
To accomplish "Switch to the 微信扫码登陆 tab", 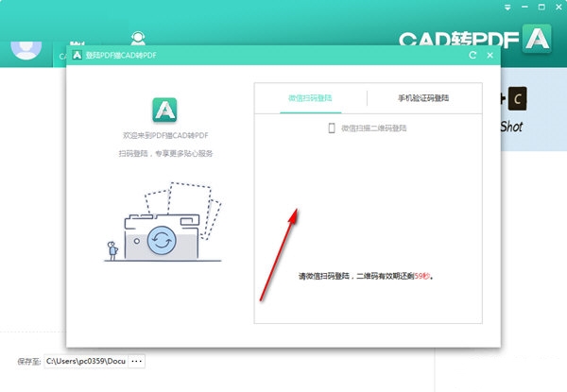I will pyautogui.click(x=310, y=98).
